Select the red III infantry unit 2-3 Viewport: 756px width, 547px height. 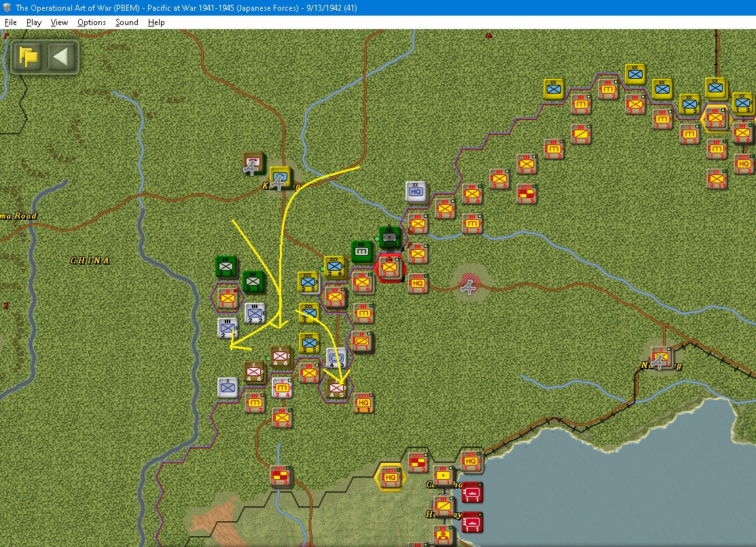coord(335,297)
